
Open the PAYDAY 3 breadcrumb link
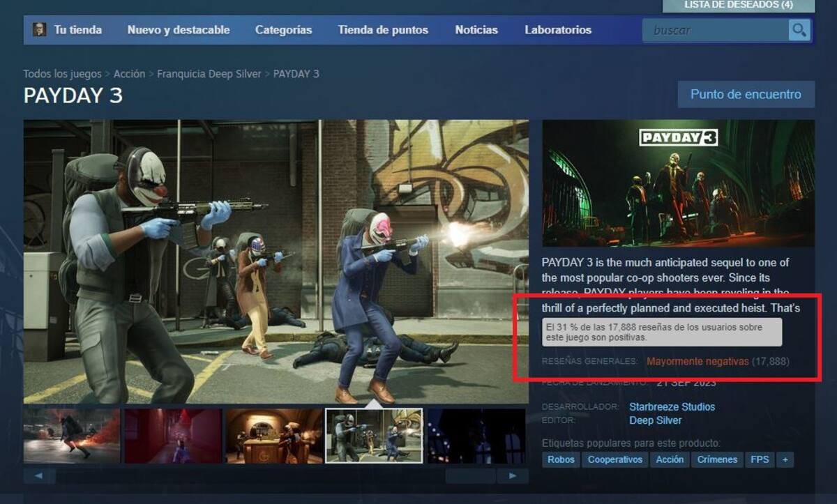(296, 74)
